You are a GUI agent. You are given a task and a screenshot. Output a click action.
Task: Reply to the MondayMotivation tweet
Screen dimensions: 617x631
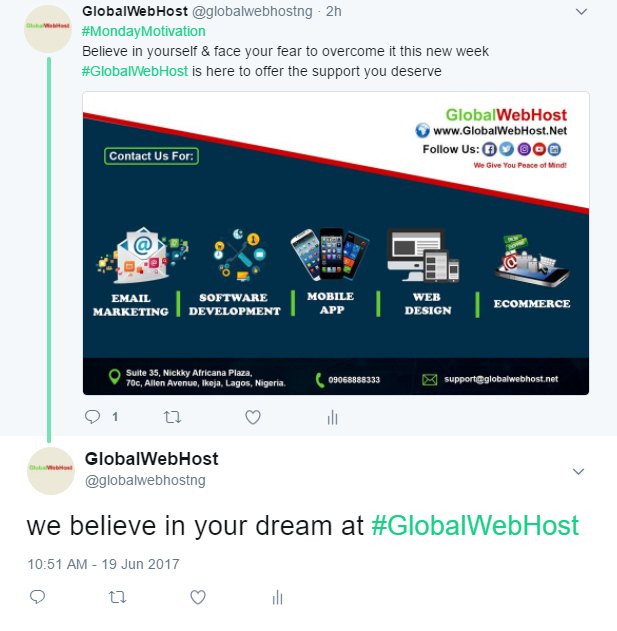coord(93,417)
